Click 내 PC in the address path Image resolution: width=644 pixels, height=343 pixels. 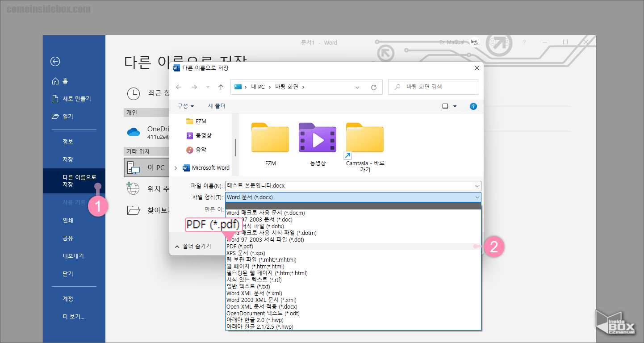tap(258, 87)
